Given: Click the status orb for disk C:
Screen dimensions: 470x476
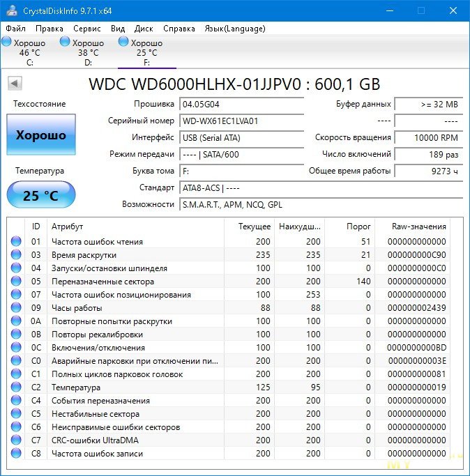Looking at the screenshot, I should click(x=6, y=43).
